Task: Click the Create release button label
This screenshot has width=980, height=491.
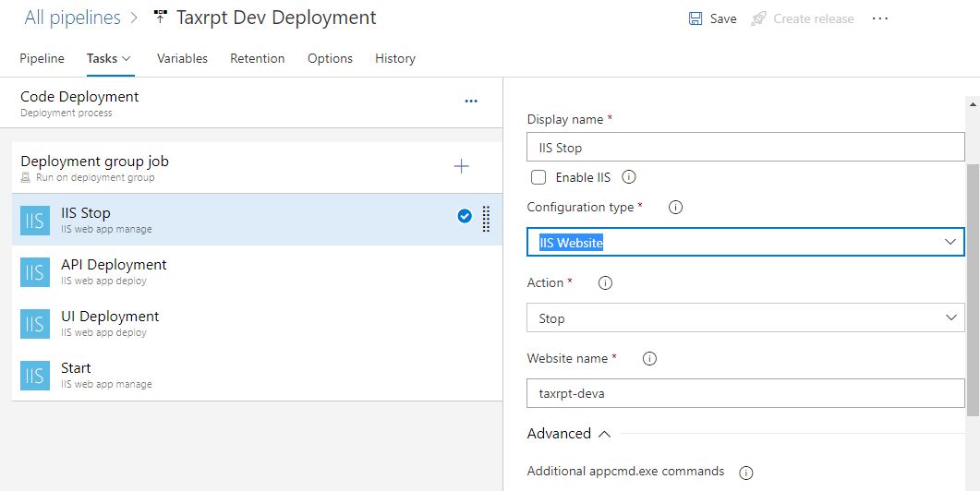Action: 813,18
